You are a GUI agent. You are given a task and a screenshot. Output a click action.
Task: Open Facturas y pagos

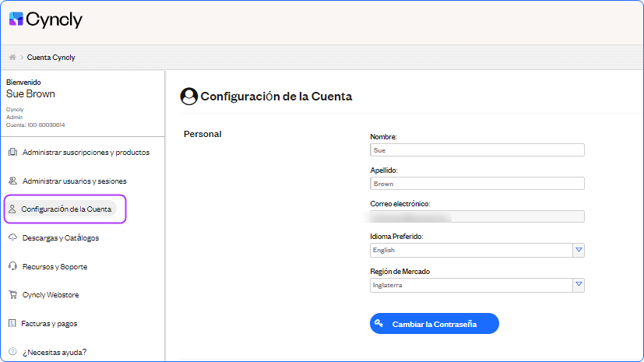pyautogui.click(x=49, y=323)
